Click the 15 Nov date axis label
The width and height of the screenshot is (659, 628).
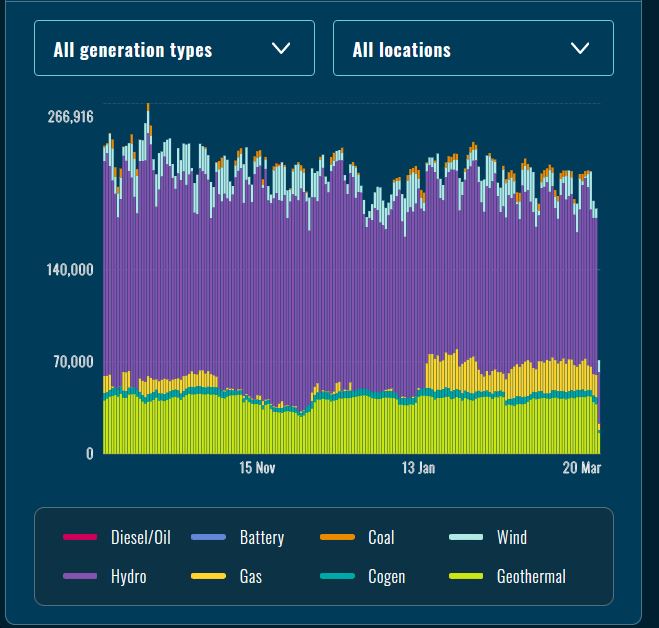(x=257, y=468)
